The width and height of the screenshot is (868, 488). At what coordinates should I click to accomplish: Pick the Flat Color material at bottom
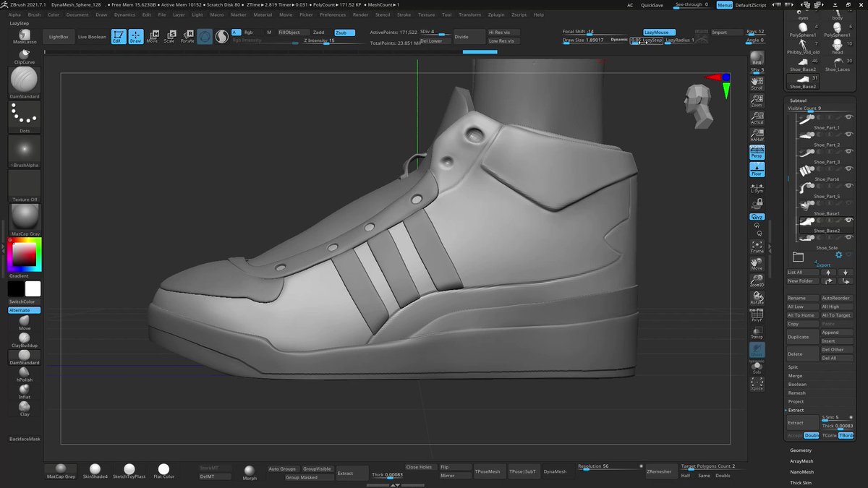tap(163, 471)
